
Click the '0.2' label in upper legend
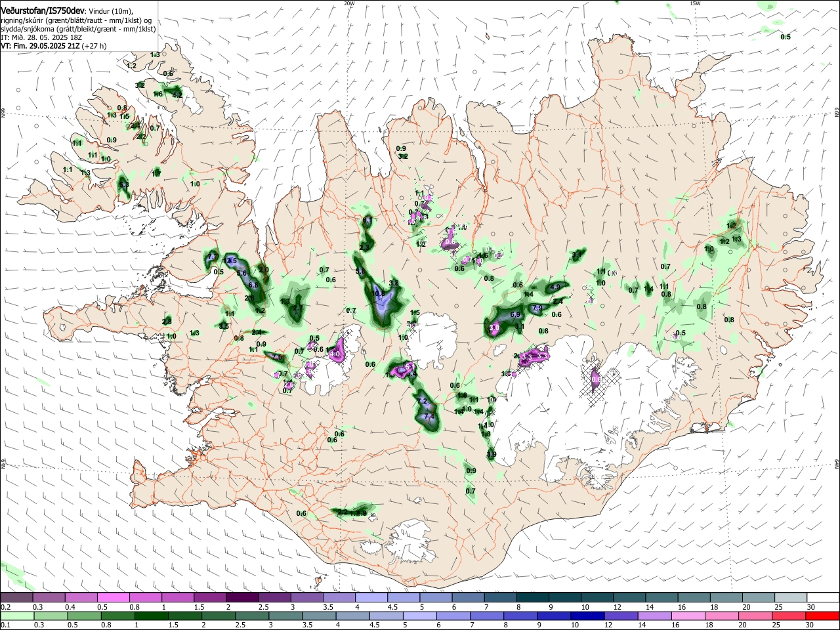[x=5, y=607]
